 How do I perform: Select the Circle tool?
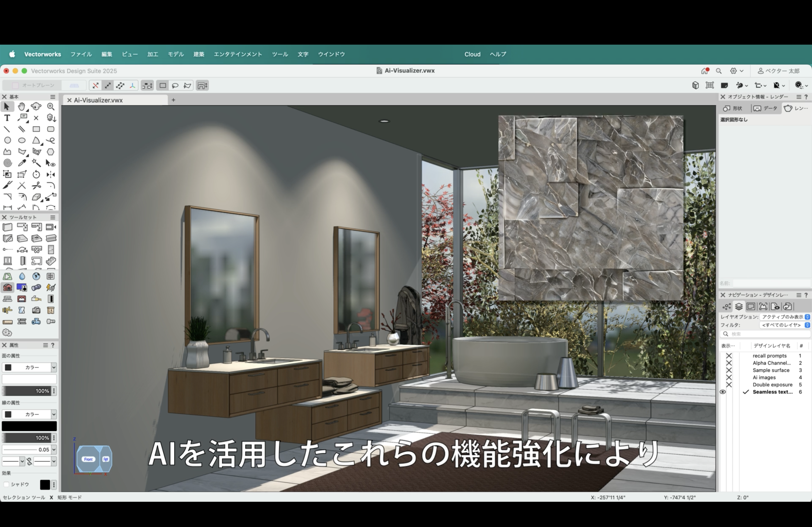(x=7, y=140)
